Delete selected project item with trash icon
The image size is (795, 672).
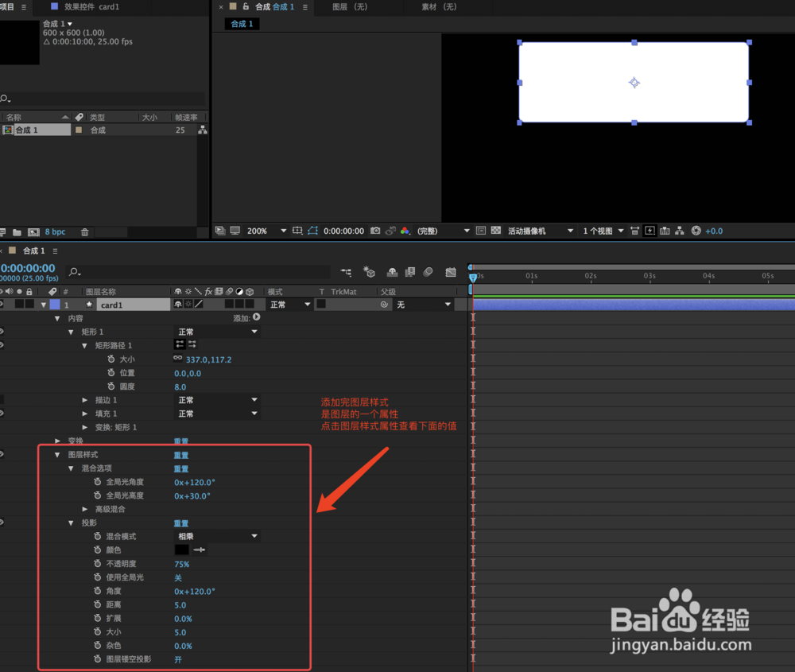pyautogui.click(x=85, y=232)
